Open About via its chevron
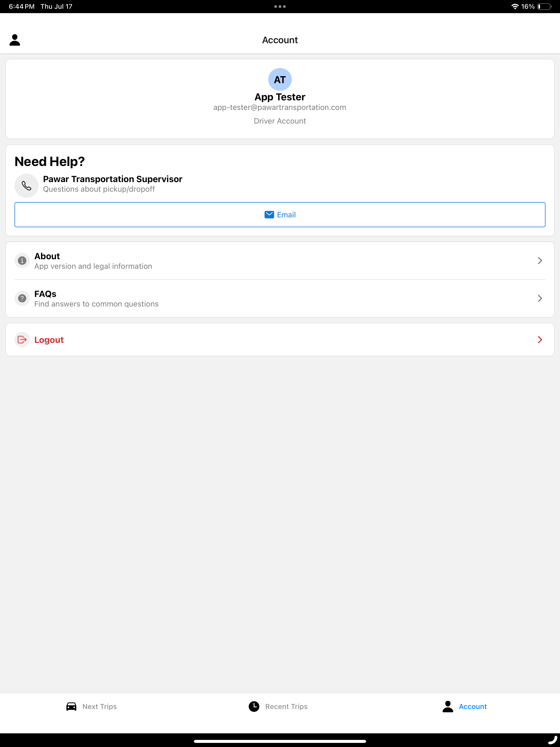The image size is (560, 747). [x=540, y=261]
